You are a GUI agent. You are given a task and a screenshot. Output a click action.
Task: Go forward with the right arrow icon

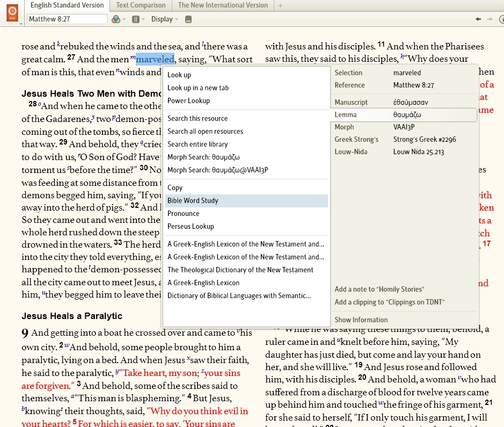(490, 19)
